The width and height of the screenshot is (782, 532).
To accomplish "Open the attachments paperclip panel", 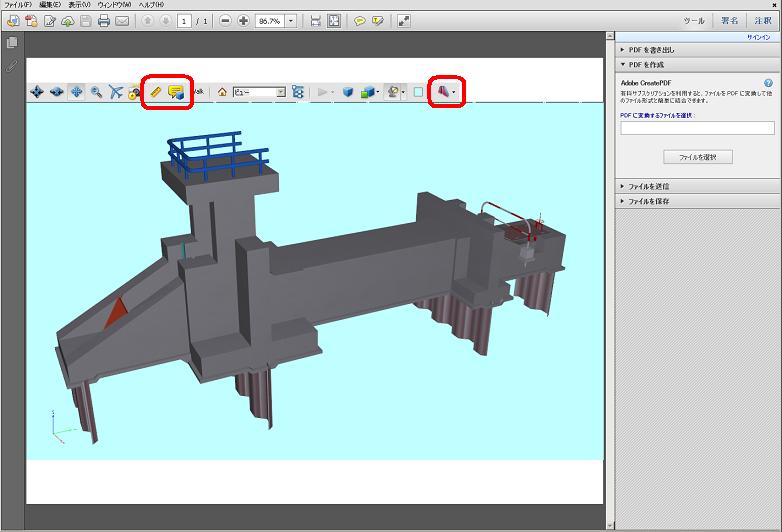I will point(11,66).
